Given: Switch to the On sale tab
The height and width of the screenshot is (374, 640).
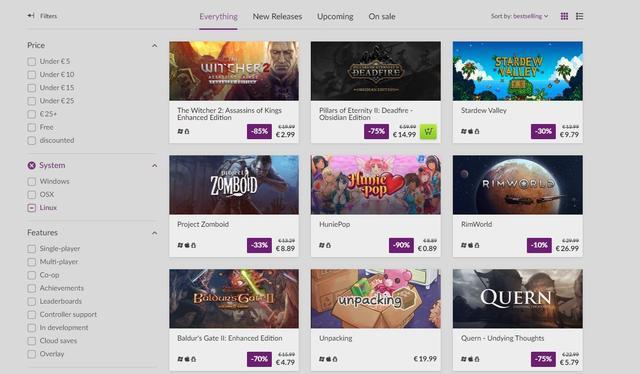Looking at the screenshot, I should [382, 17].
